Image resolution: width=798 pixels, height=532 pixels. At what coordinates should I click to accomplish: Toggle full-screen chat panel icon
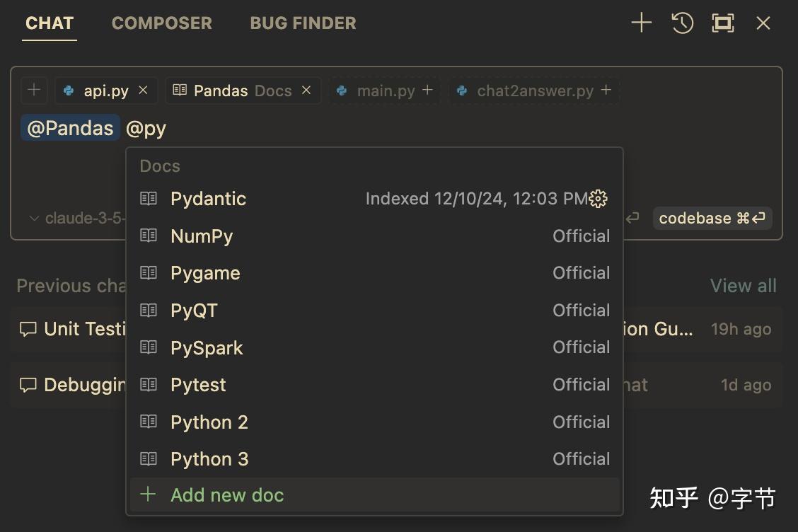point(722,23)
